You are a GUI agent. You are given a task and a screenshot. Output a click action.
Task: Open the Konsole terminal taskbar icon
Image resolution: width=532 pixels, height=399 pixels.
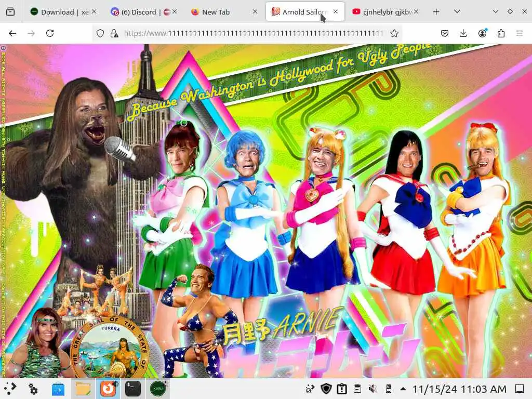[x=132, y=389]
